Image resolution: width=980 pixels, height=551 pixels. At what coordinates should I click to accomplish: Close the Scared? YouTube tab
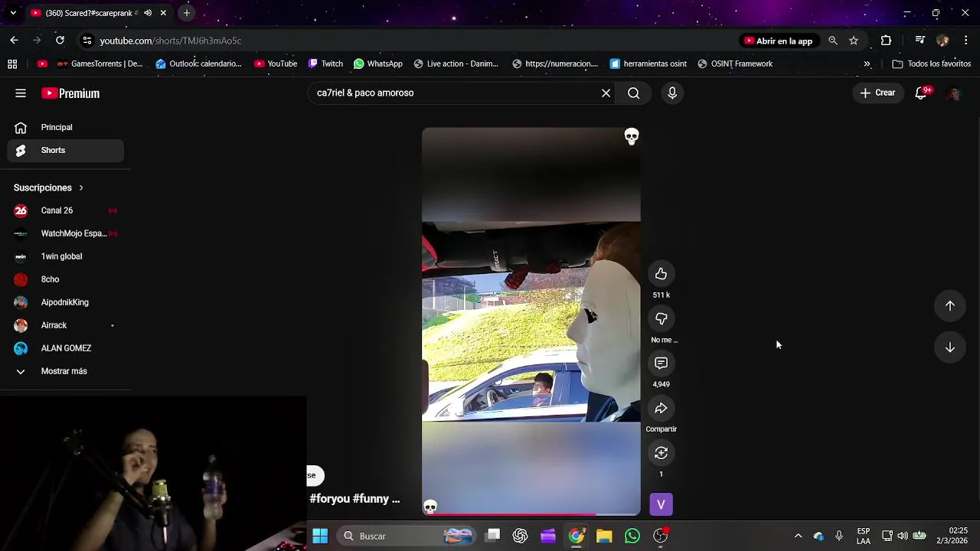tap(163, 13)
